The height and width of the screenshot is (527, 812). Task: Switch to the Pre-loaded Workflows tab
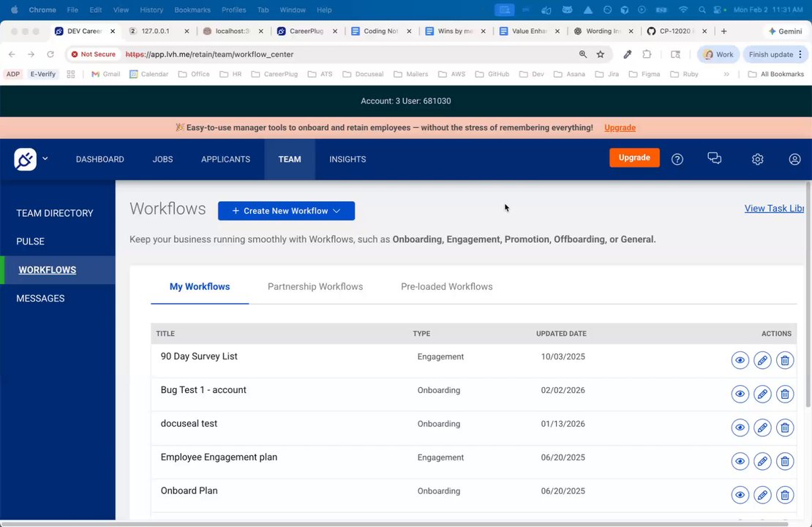pos(446,287)
